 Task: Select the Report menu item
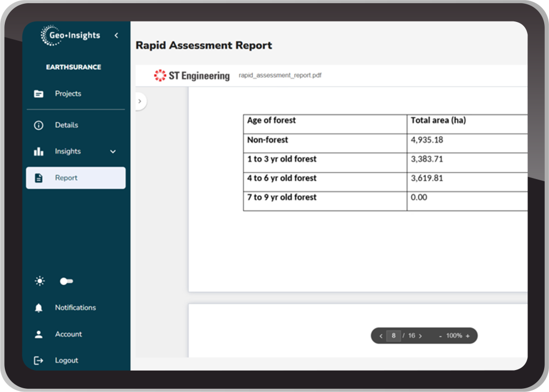[76, 178]
